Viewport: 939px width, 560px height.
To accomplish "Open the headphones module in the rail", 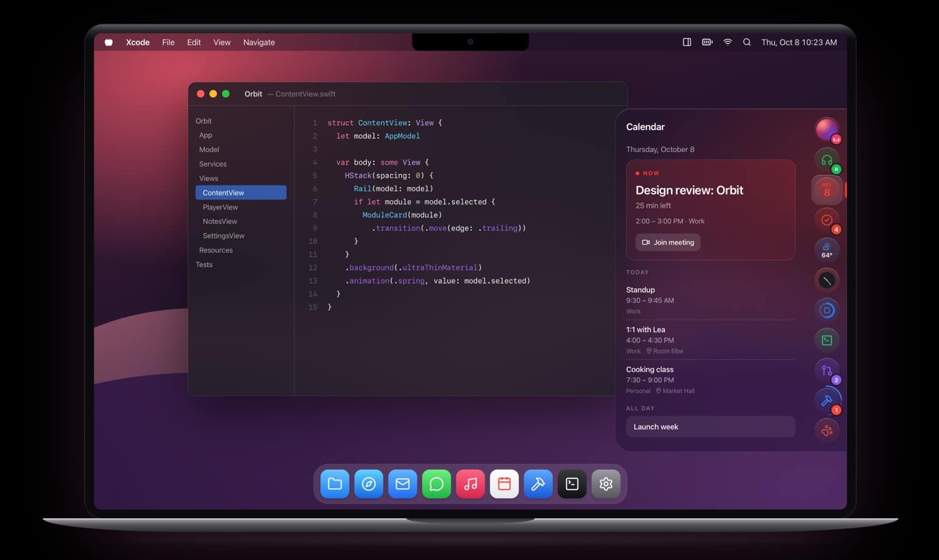I will point(826,160).
